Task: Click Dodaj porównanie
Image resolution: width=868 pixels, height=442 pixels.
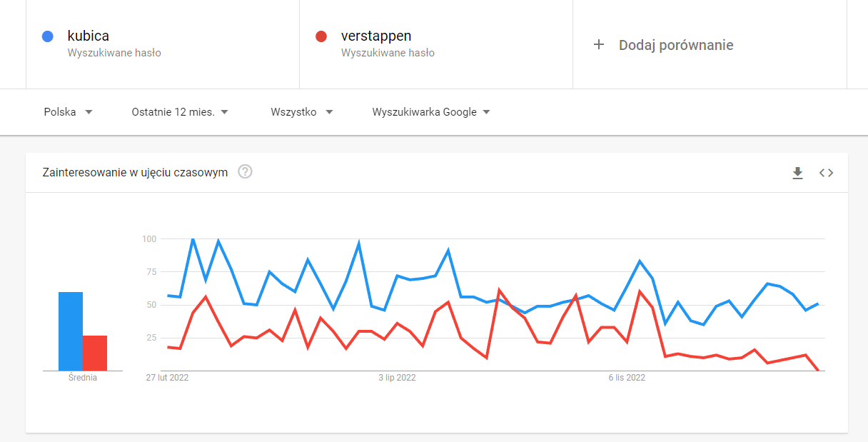Action: (675, 45)
